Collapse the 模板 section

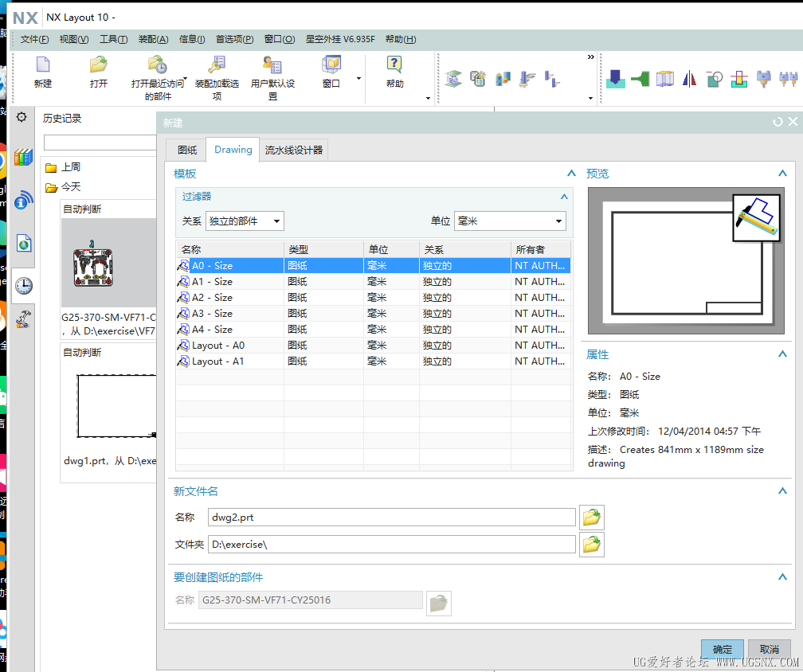pos(571,174)
